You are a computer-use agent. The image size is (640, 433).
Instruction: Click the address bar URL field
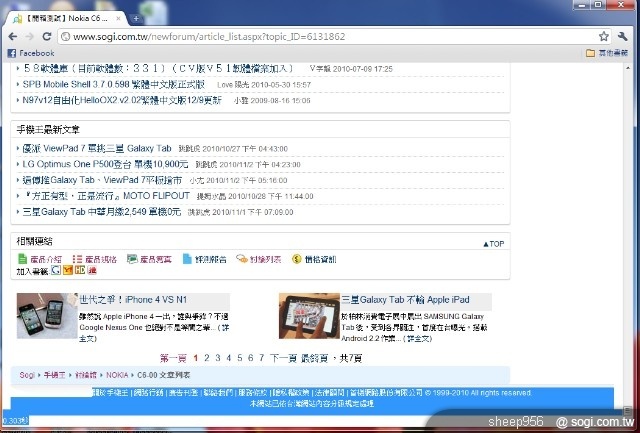coord(300,36)
